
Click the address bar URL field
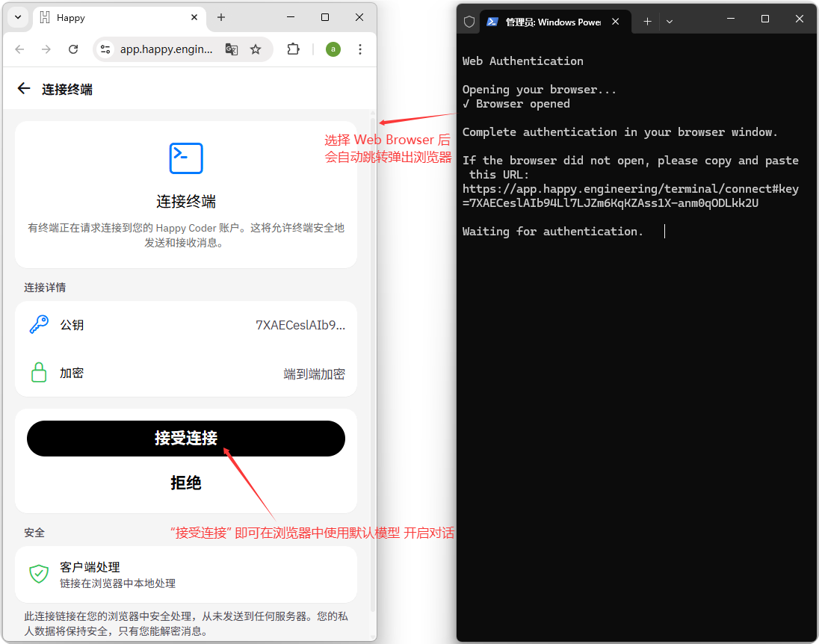pyautogui.click(x=166, y=49)
